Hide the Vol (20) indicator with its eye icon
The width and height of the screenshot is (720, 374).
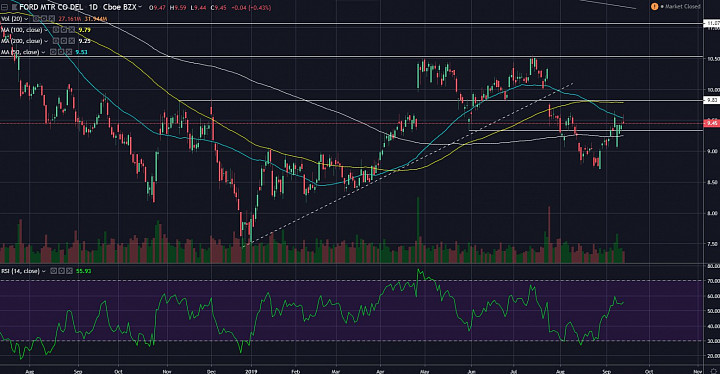coord(36,19)
